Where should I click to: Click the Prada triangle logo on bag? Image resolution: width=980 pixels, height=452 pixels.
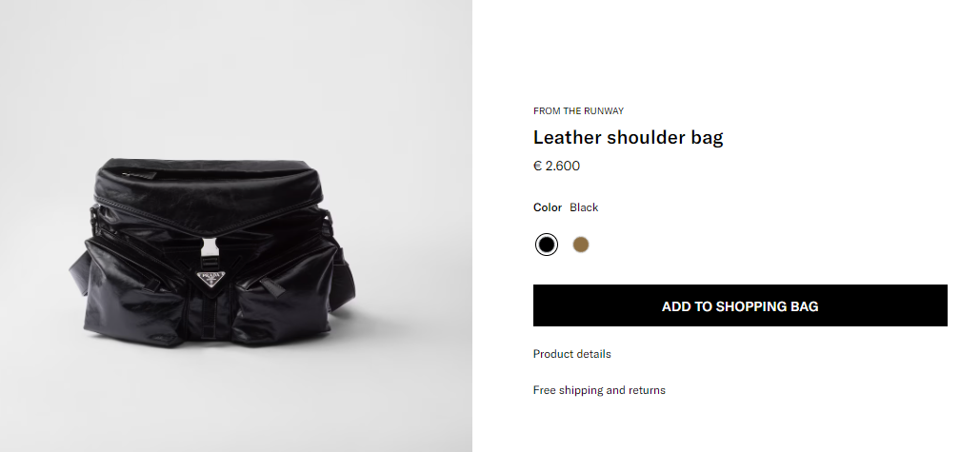(x=210, y=279)
